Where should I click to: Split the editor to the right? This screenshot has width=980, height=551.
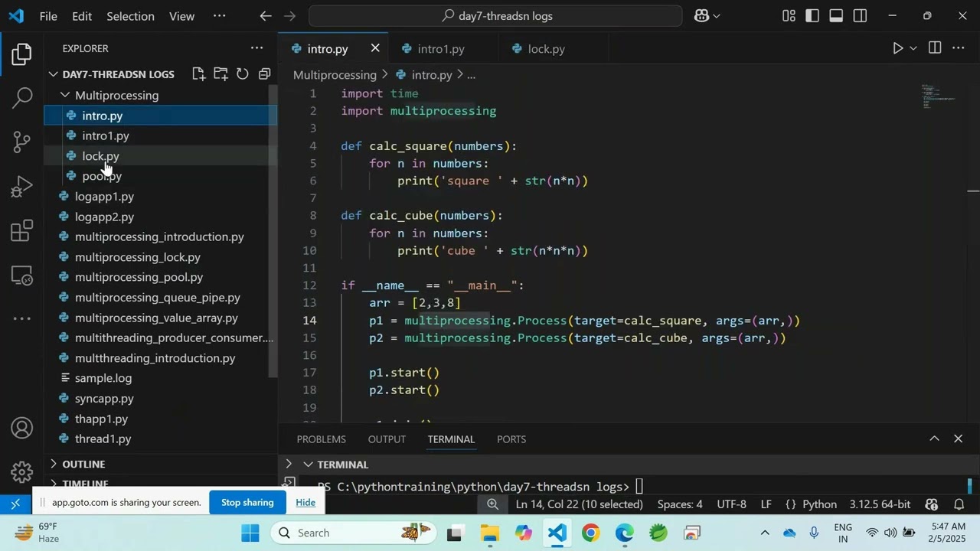tap(935, 48)
